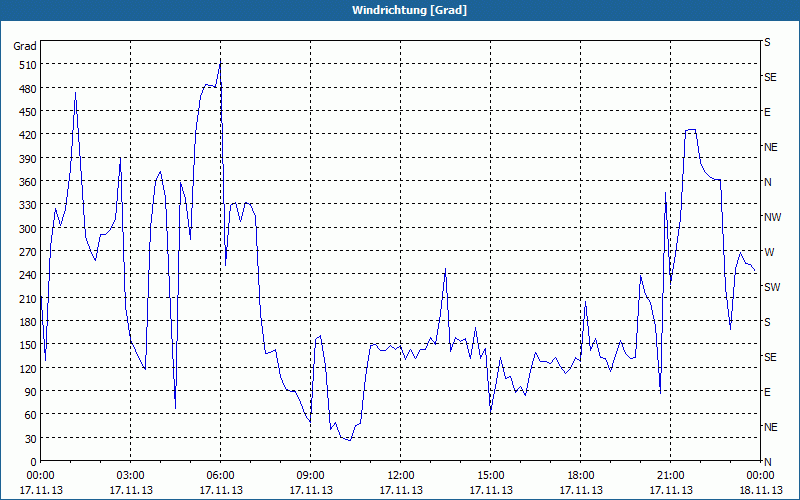The image size is (800, 500).
Task: Click the E compass label level with 450
Action: (767, 112)
